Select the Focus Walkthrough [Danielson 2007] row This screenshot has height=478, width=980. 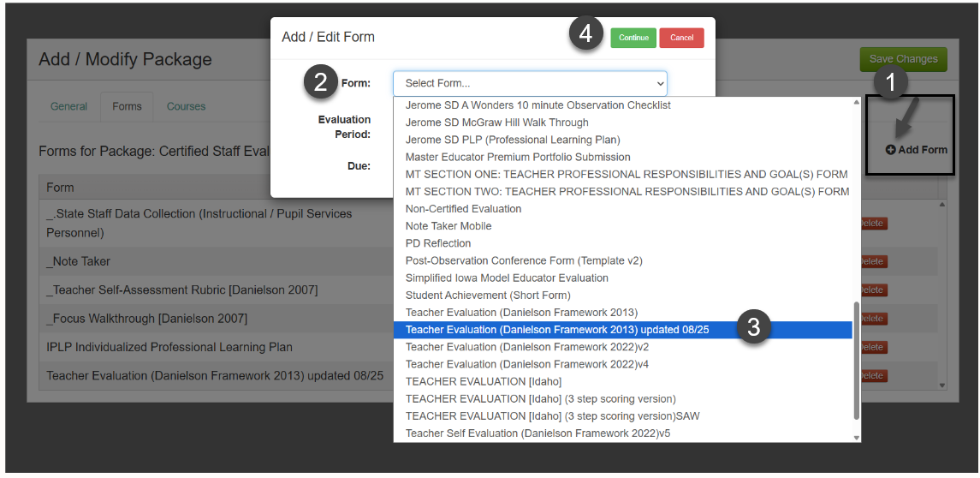pyautogui.click(x=147, y=319)
